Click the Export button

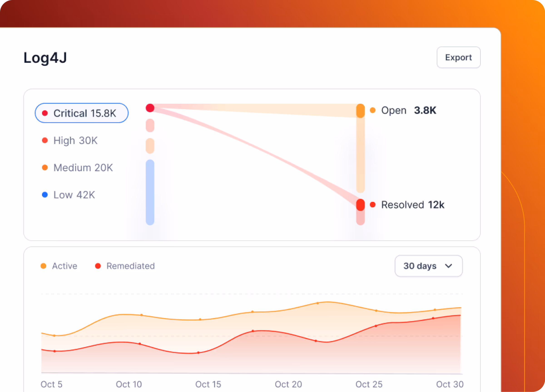[458, 57]
